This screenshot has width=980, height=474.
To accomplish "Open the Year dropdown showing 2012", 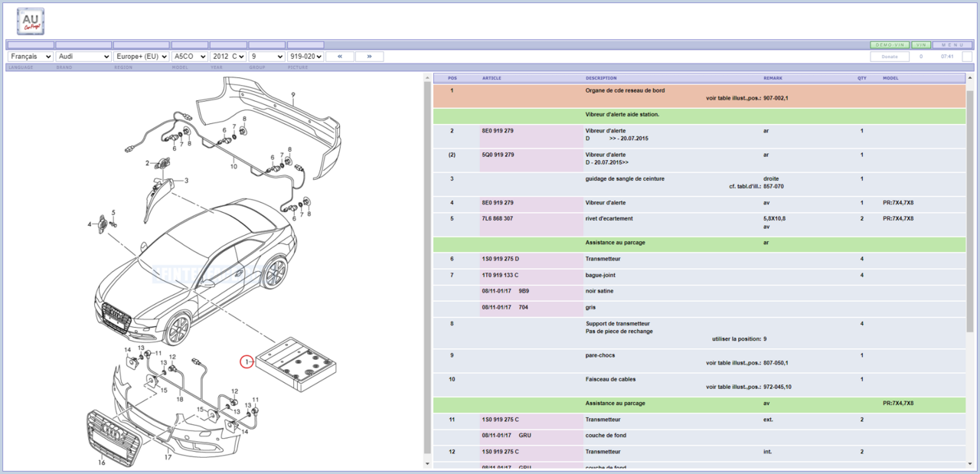I will [228, 57].
